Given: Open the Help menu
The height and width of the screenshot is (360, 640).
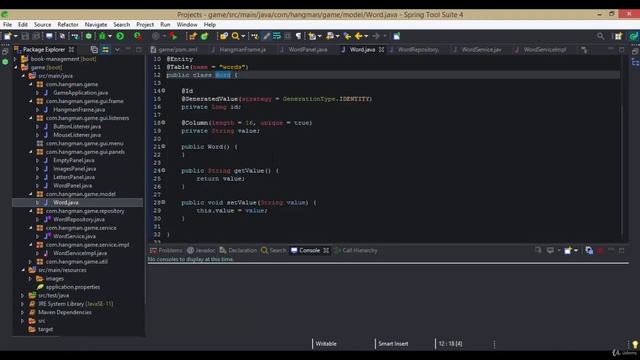Looking at the screenshot, I should tap(209, 24).
